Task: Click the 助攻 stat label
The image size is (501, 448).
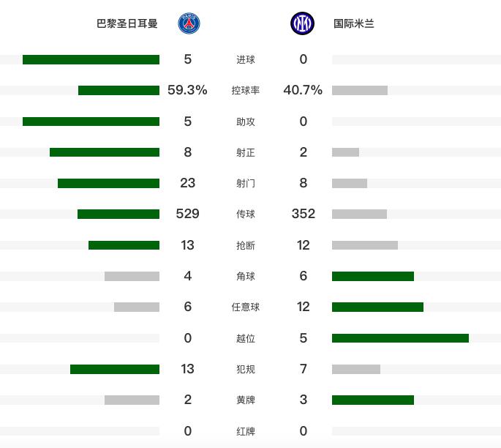Action: (x=246, y=122)
